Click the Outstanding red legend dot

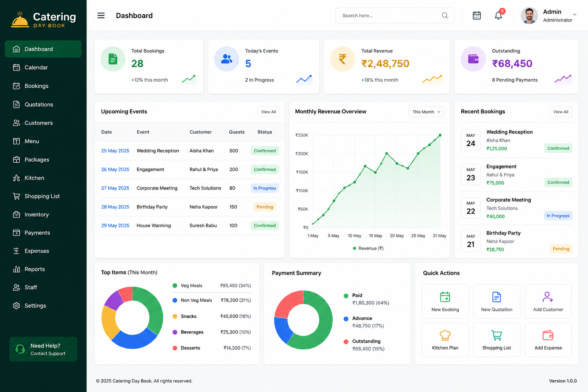tap(346, 341)
